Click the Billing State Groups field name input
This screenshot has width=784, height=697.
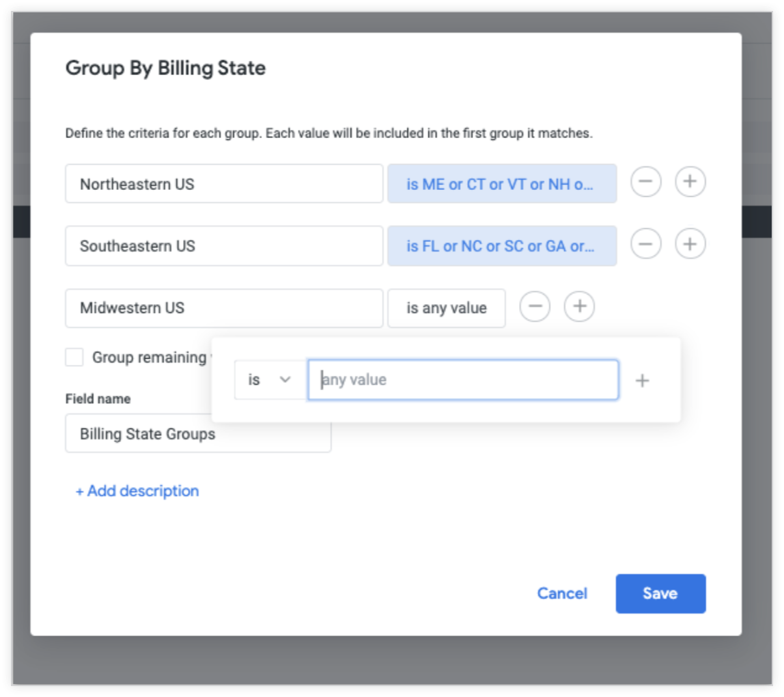(x=198, y=434)
